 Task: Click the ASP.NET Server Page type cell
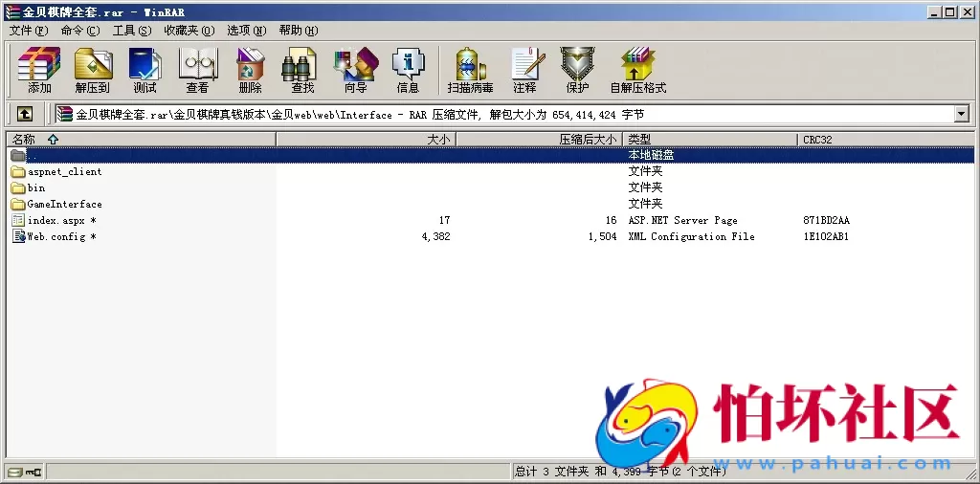[682, 220]
